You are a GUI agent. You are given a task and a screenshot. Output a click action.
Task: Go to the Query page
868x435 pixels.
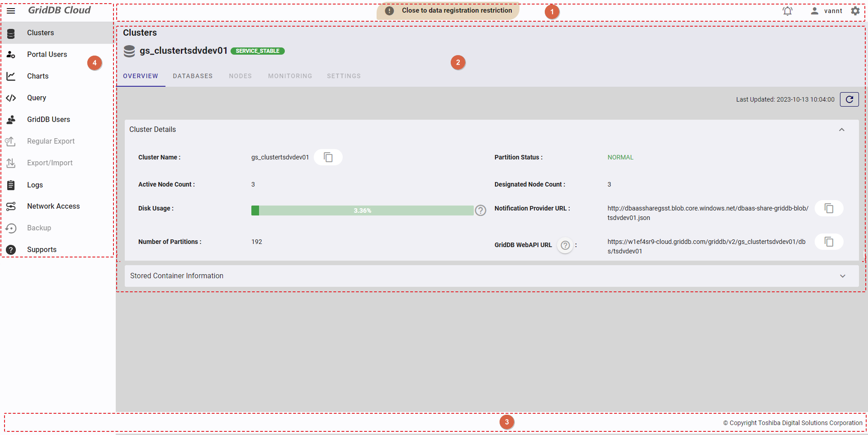37,98
